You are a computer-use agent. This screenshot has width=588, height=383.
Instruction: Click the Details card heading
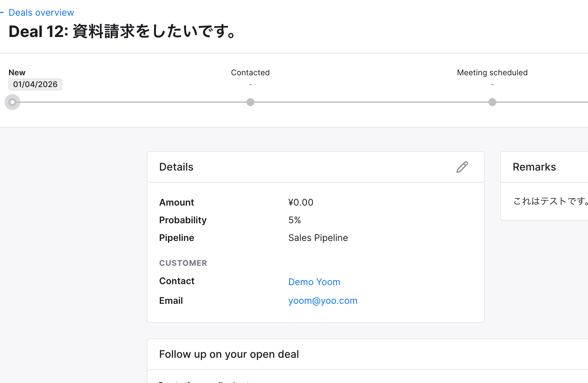coord(176,167)
